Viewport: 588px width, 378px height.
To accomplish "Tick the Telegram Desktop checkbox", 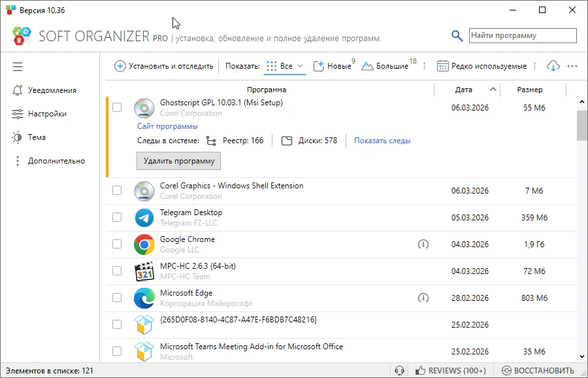I will (117, 217).
